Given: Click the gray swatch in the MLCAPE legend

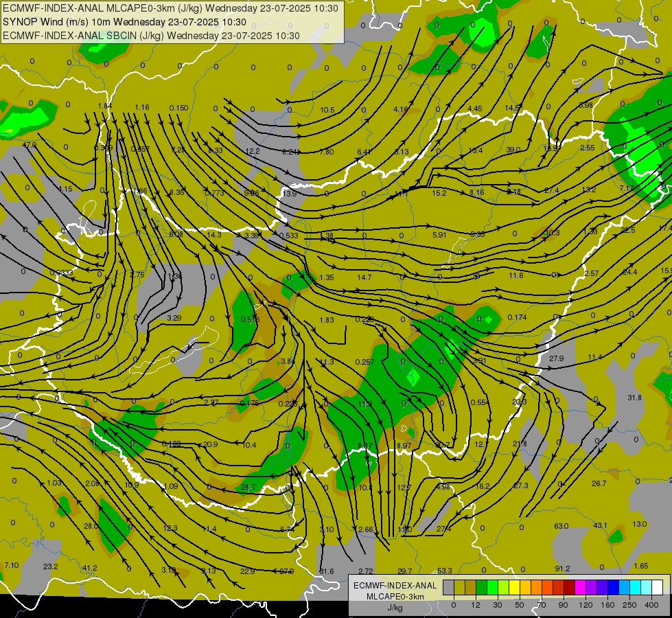Looking at the screenshot, I should [x=448, y=588].
